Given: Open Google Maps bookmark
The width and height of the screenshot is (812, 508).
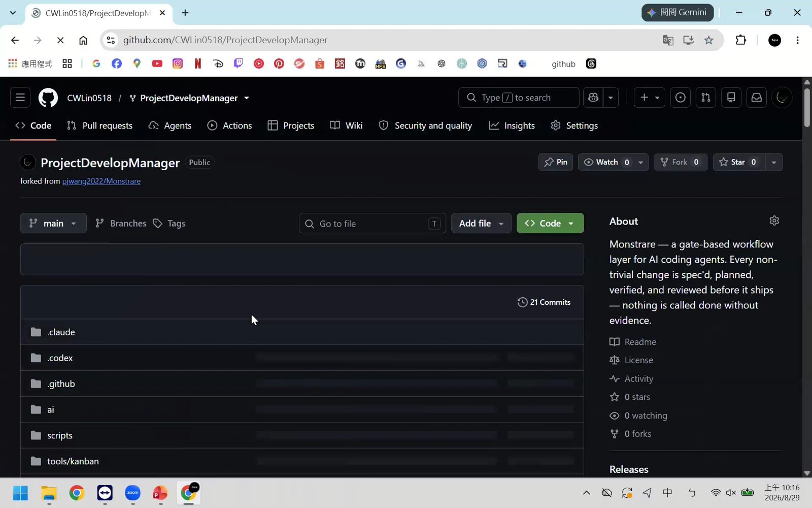Looking at the screenshot, I should [137, 63].
